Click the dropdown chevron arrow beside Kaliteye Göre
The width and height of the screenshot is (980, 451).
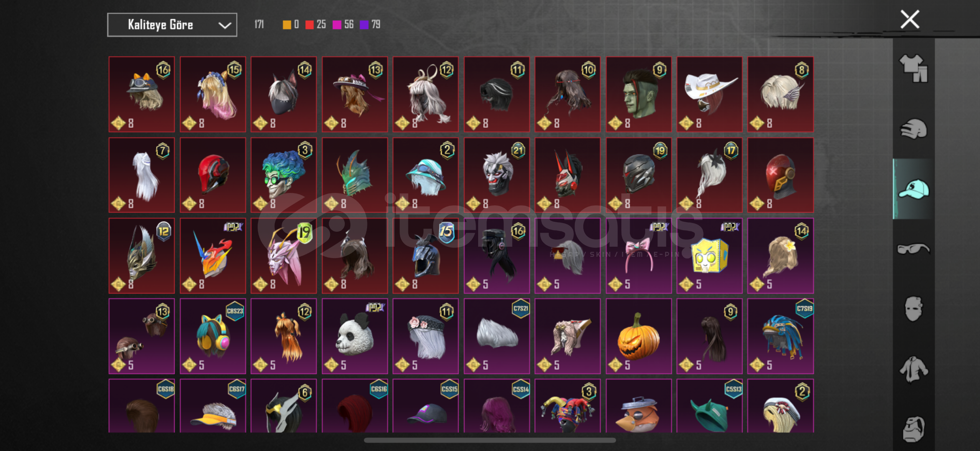(x=225, y=25)
